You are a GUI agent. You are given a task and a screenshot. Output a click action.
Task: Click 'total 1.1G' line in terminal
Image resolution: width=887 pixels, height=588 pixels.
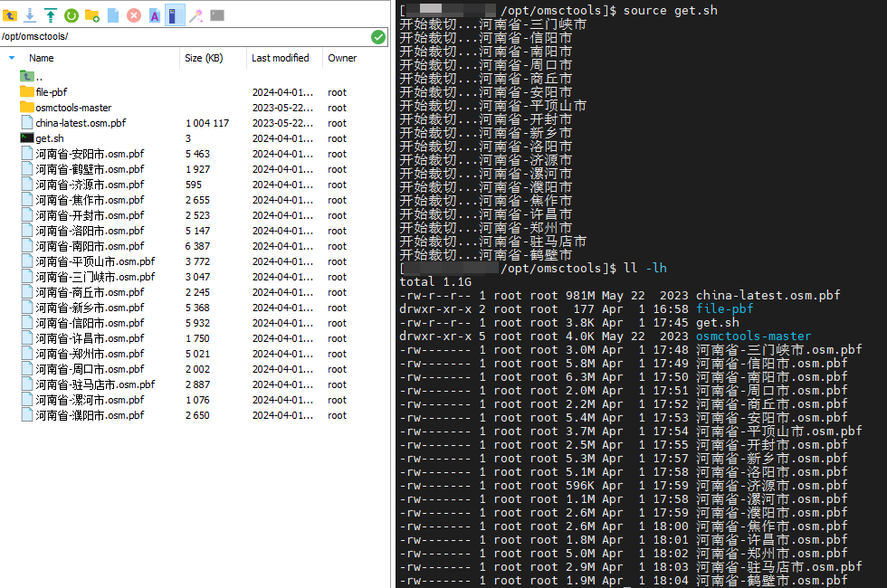(435, 281)
